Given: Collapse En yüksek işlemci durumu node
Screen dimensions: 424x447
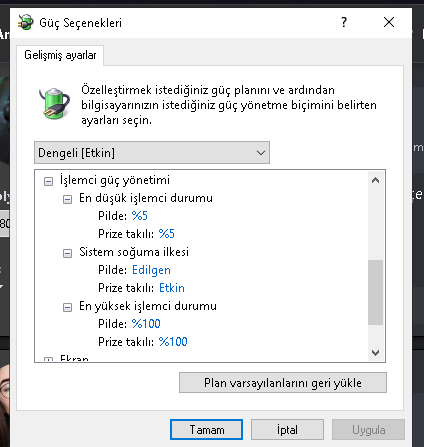Looking at the screenshot, I should (67, 307).
